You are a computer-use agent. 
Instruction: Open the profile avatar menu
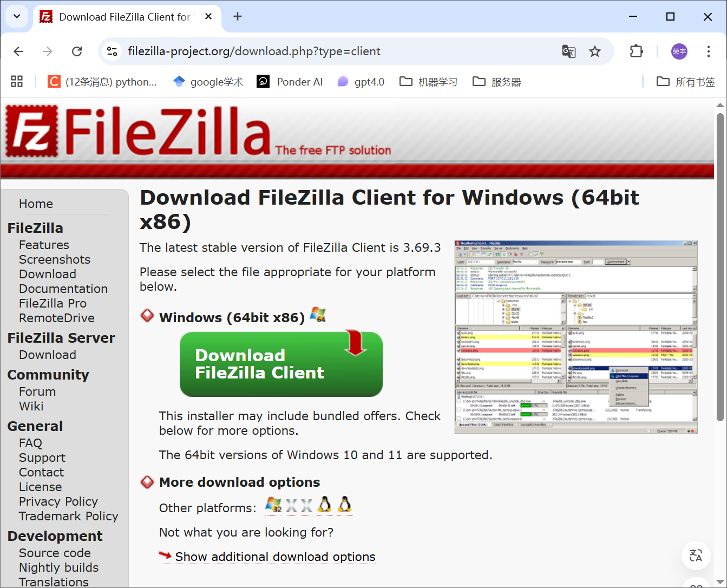pyautogui.click(x=679, y=51)
